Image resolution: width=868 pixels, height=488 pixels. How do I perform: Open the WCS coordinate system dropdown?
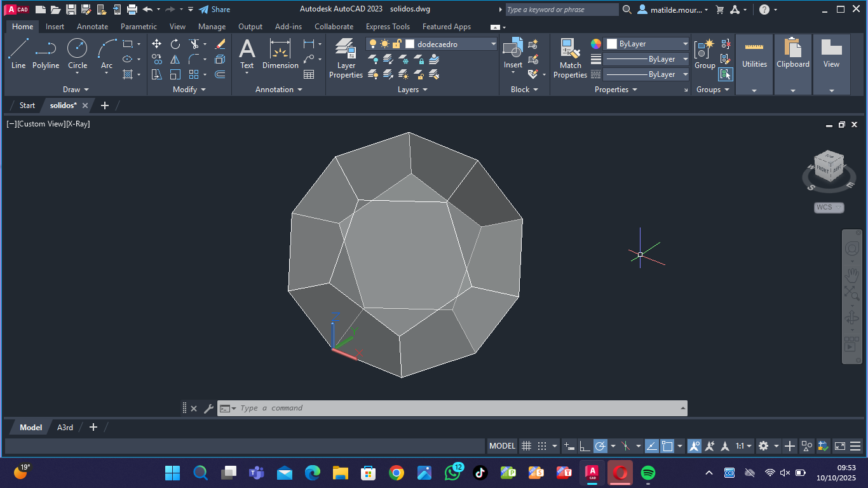tap(829, 207)
